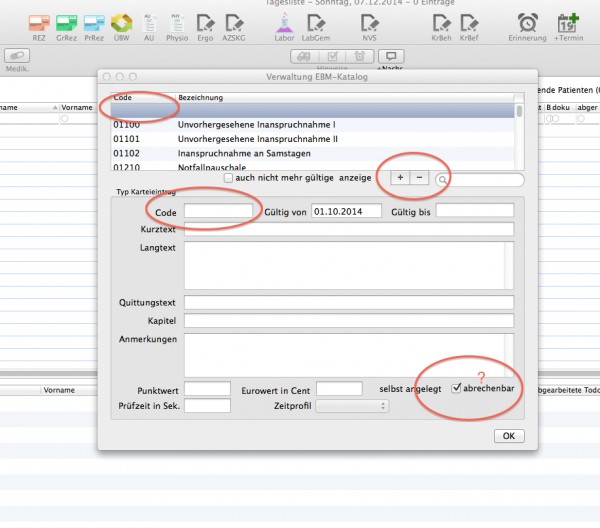The image size is (600, 528).
Task: Click the Anmerkungen text area
Action: 349,355
